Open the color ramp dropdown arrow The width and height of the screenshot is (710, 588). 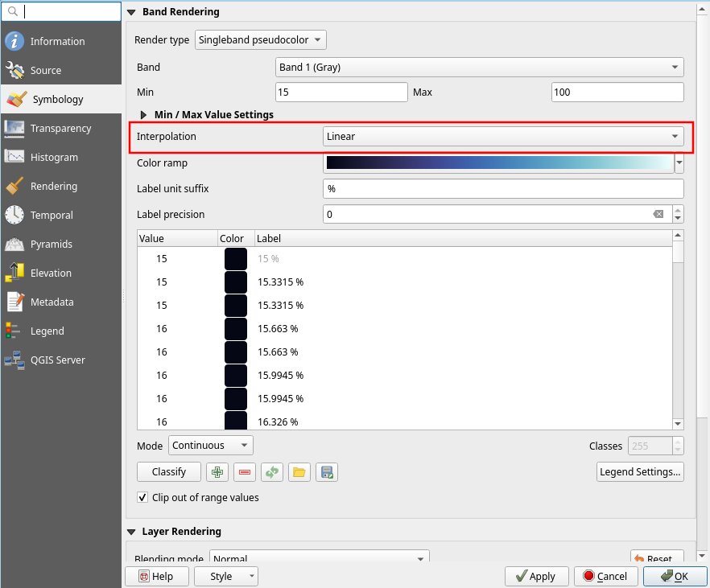[x=679, y=162]
